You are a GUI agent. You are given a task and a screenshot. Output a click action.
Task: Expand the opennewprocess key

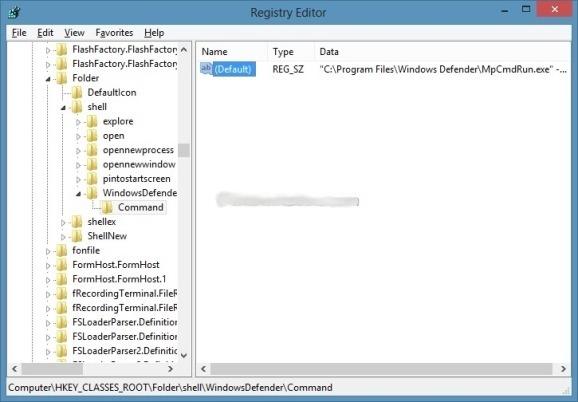coord(78,150)
